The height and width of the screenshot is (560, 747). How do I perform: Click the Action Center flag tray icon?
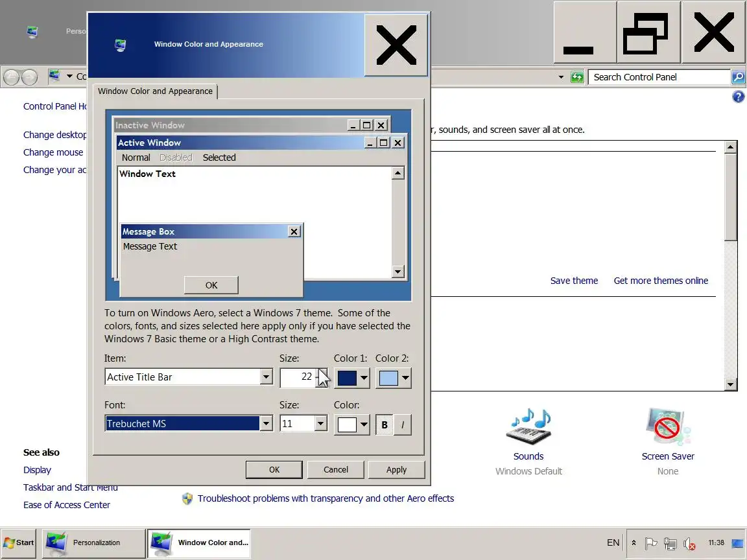(x=651, y=543)
